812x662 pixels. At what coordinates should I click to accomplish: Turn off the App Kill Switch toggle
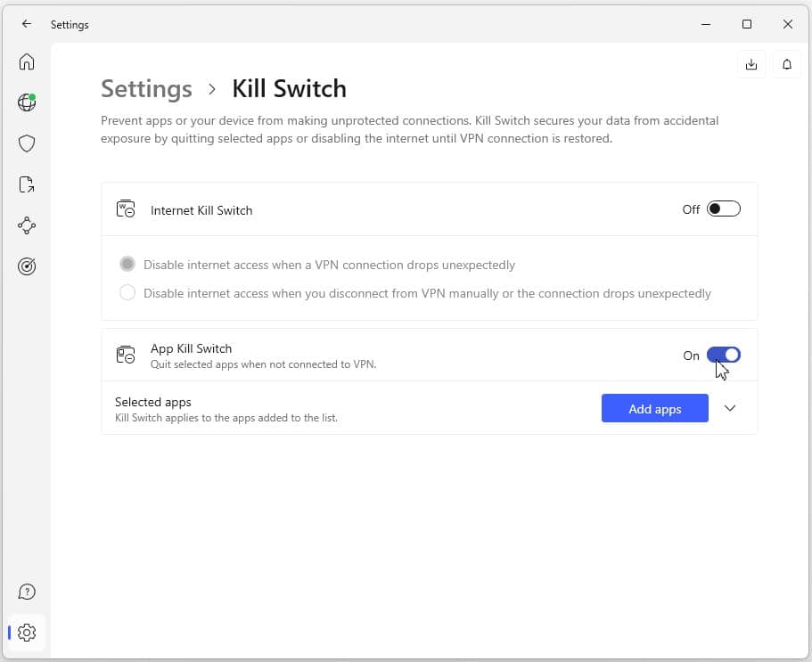point(724,356)
